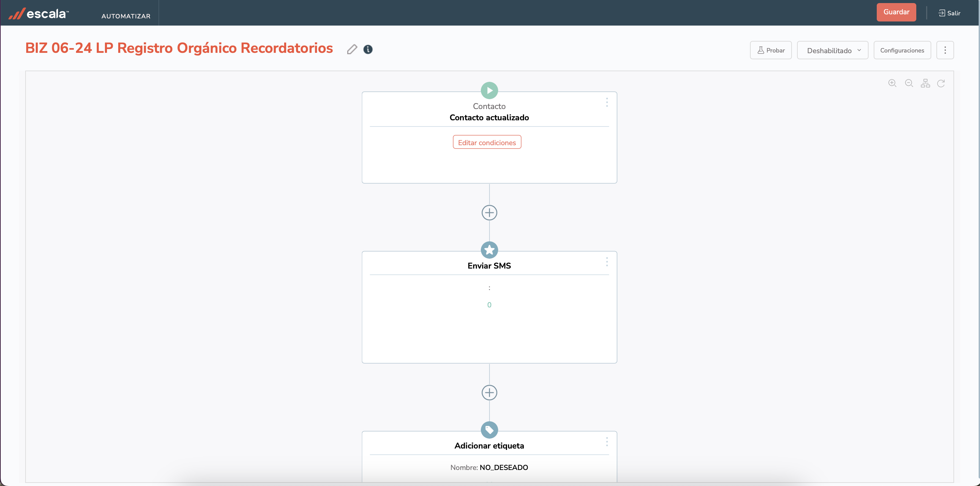Viewport: 980px width, 486px height.
Task: Open Contacto trigger card options menu
Action: 607,102
